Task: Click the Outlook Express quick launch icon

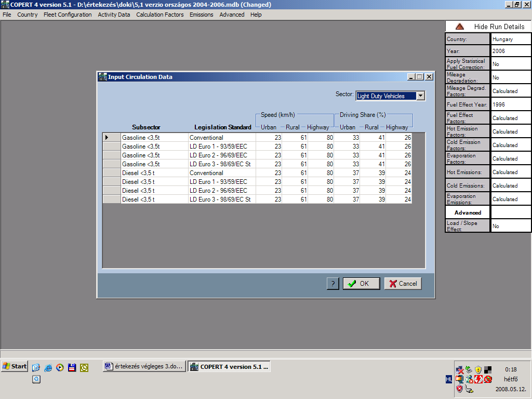Action: [36, 367]
